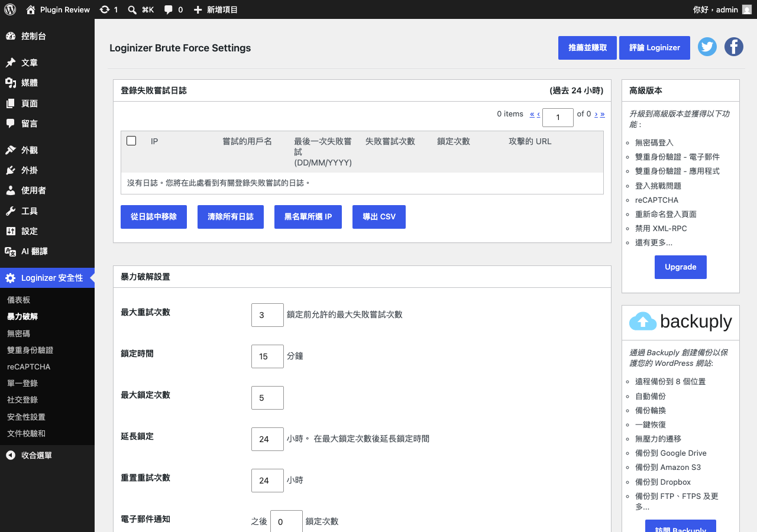Click the 你好, admin account text

click(715, 9)
